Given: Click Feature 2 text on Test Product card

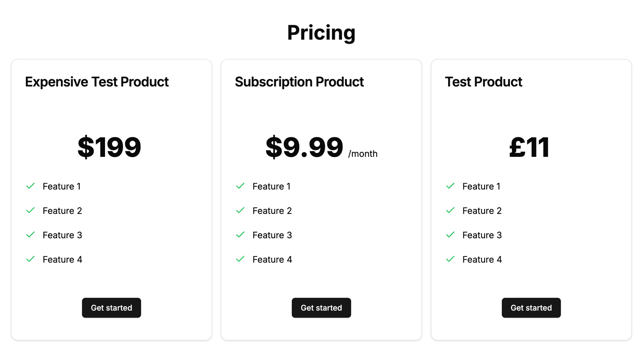Looking at the screenshot, I should tap(482, 211).
